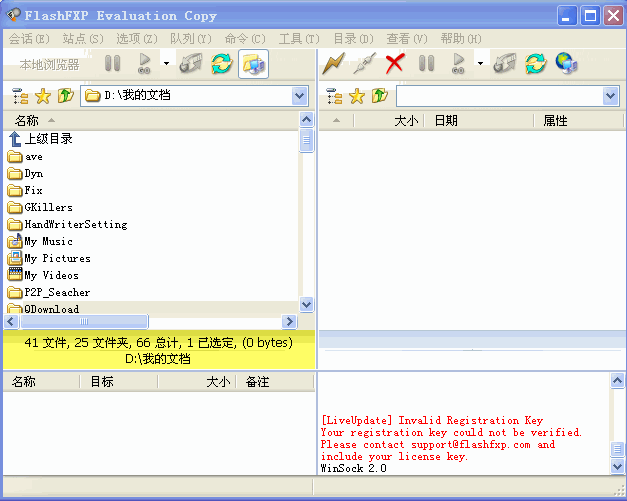The height and width of the screenshot is (501, 627).
Task: Select the 上级目录 entry
Action: [40, 139]
